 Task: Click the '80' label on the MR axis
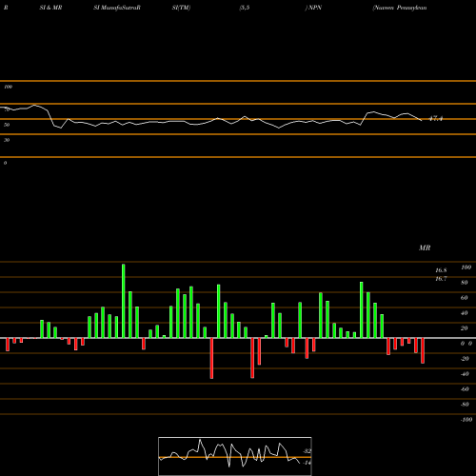click(465, 283)
